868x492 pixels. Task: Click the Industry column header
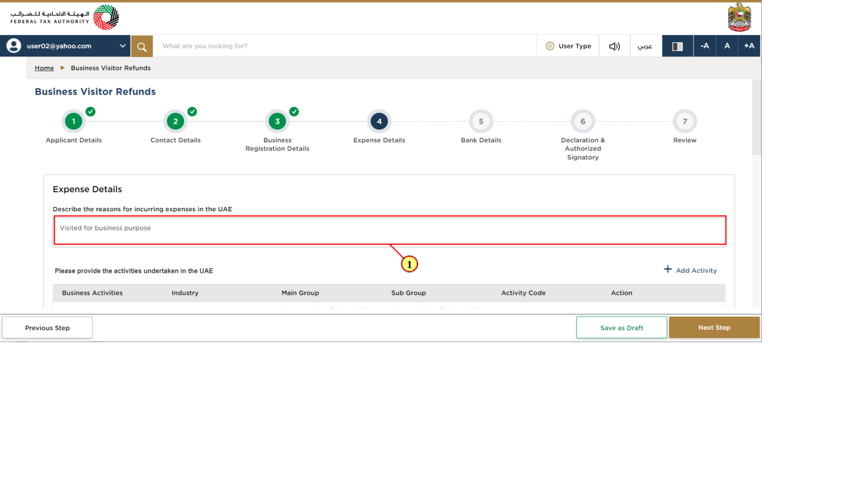(185, 293)
